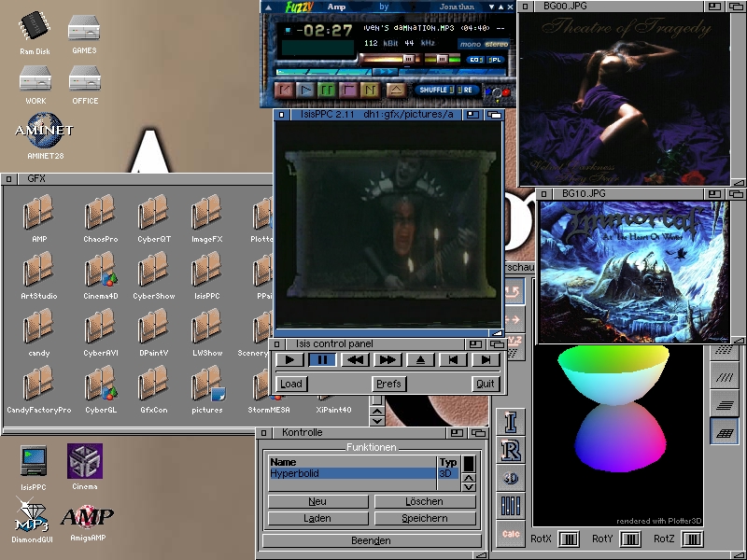Click the eject button in Fuzzy Amp
This screenshot has height=560, width=747.
pos(396,91)
